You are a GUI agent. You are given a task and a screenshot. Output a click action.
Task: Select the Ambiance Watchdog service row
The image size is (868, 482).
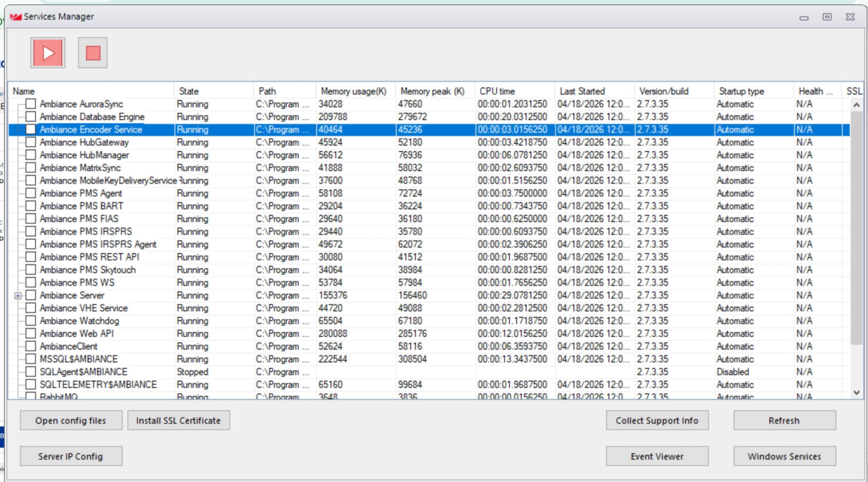(x=79, y=321)
